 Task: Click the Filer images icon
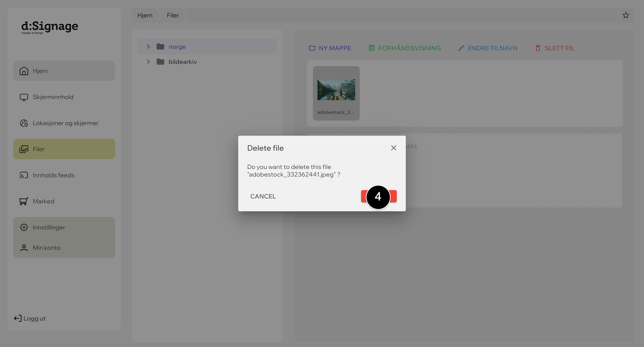(x=24, y=149)
